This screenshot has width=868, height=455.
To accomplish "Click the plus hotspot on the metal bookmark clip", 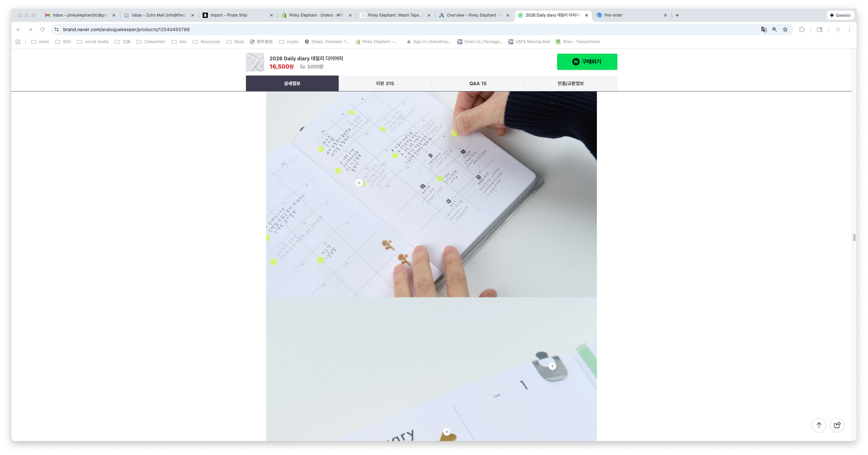I will (552, 366).
